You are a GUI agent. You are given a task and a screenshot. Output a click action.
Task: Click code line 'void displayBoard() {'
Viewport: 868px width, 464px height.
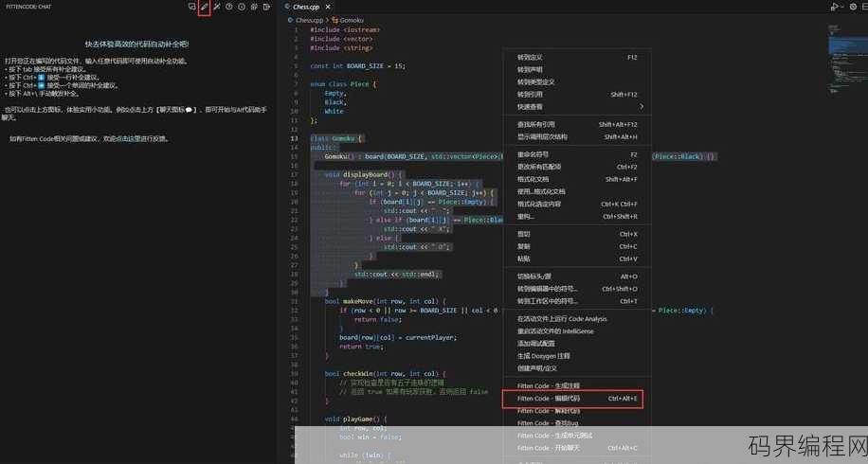364,175
